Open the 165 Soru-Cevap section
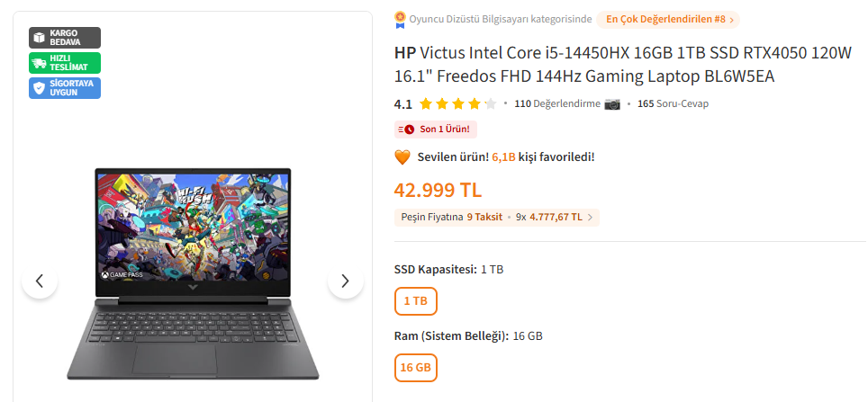Image resolution: width=868 pixels, height=402 pixels. (673, 103)
